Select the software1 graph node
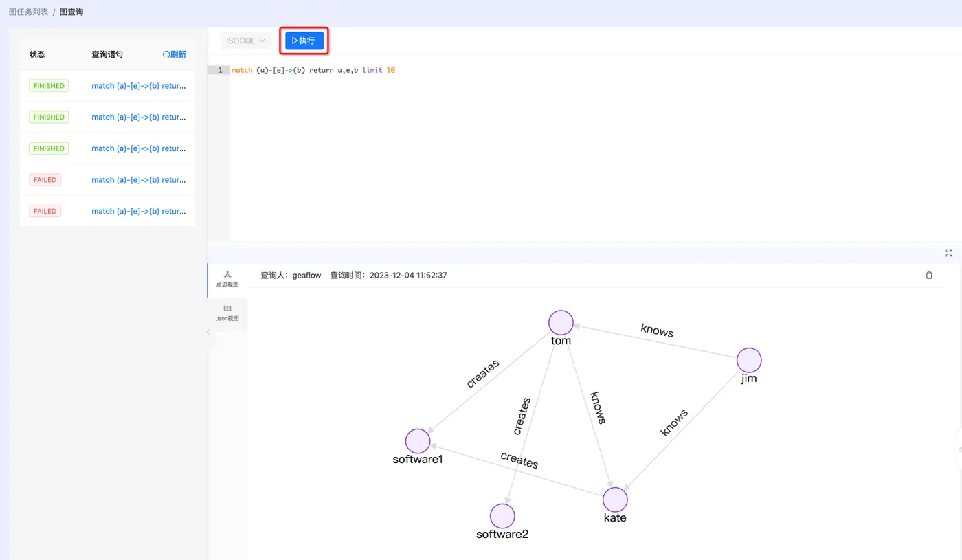This screenshot has height=560, width=962. [418, 441]
